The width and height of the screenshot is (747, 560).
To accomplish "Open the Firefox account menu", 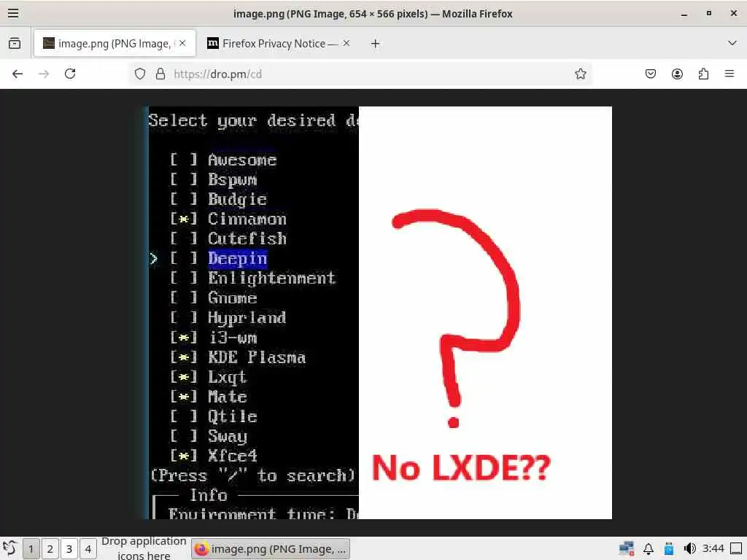I will coord(677,74).
